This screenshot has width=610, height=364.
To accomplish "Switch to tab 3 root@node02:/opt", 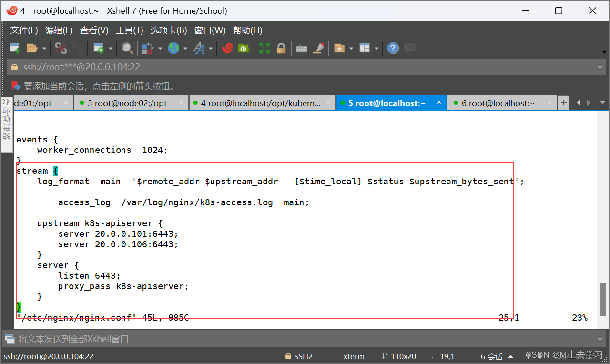I will click(131, 103).
